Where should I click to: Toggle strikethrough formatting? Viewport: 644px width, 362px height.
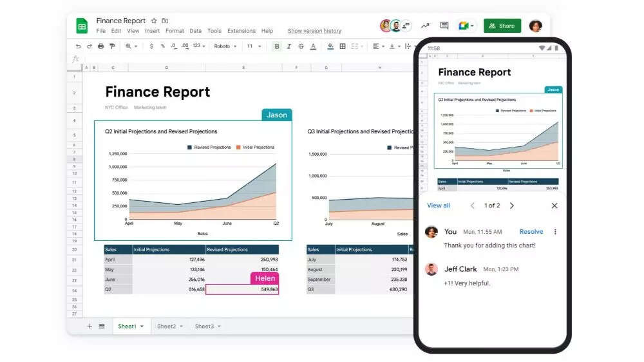coord(301,46)
